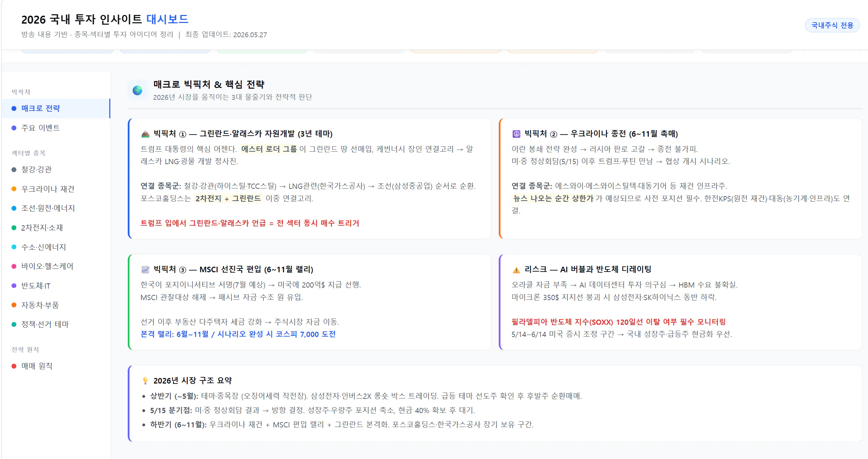The height and width of the screenshot is (459, 868).
Task: Open 자동차·부품 sector
Action: pos(56,305)
